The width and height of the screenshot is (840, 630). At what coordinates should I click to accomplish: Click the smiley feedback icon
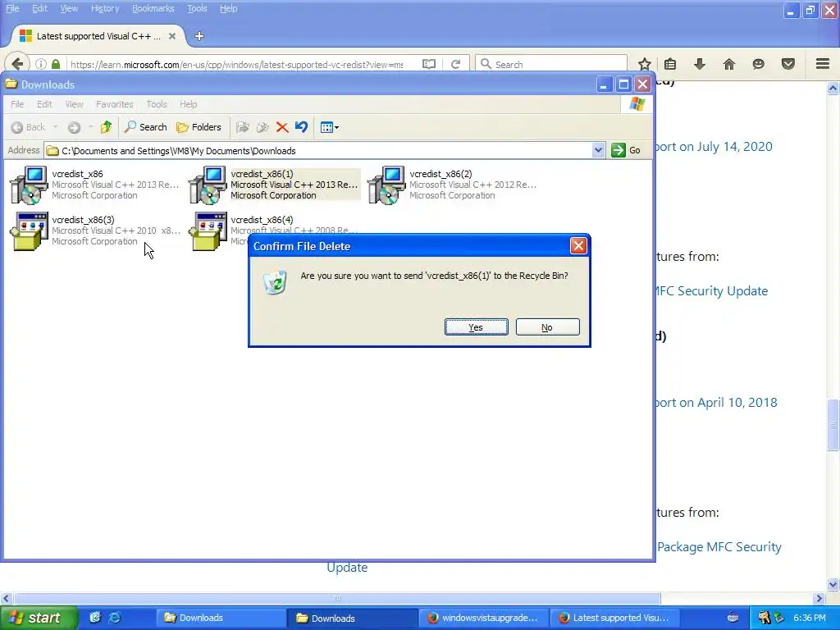758,64
